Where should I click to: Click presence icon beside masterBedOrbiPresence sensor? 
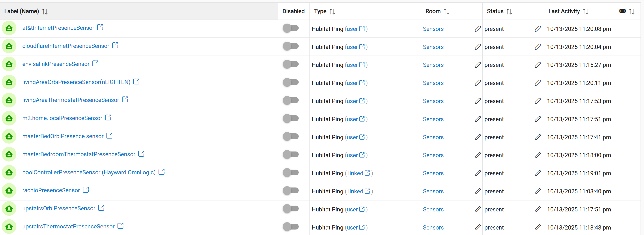pyautogui.click(x=9, y=136)
